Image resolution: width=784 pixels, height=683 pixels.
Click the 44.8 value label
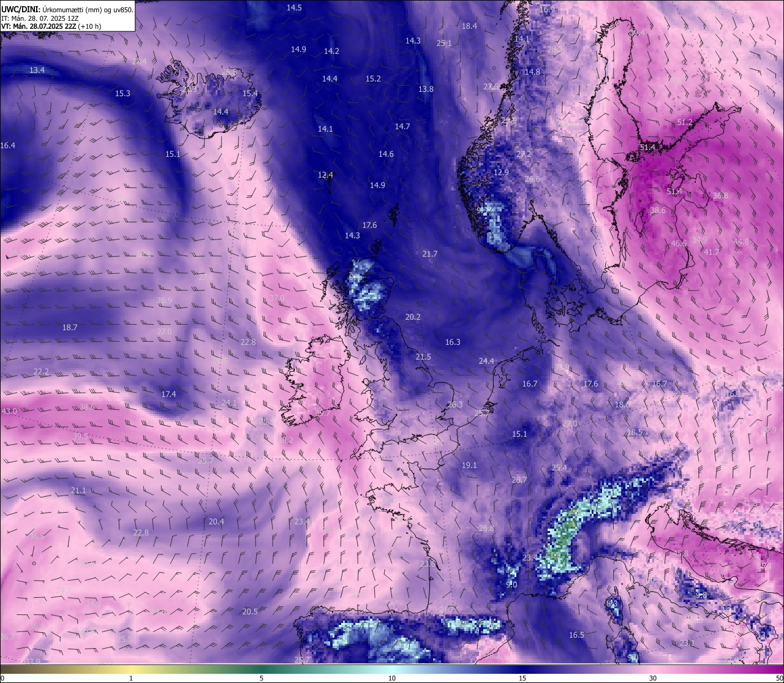point(741,242)
